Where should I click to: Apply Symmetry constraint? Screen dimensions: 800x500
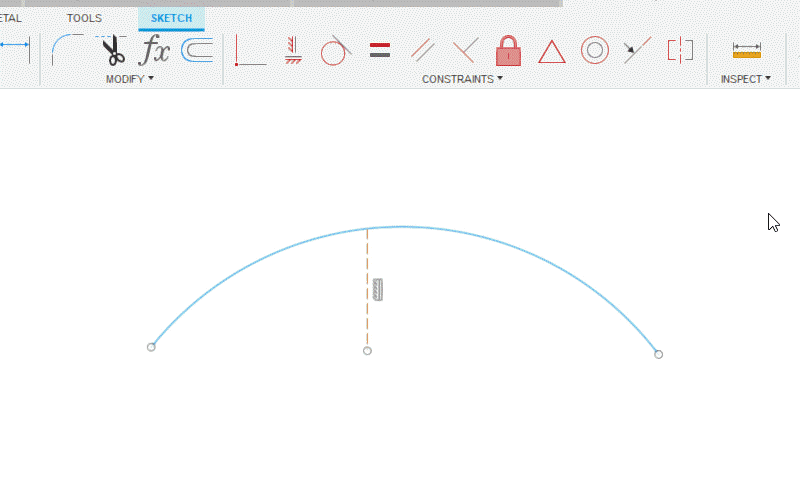tap(680, 50)
